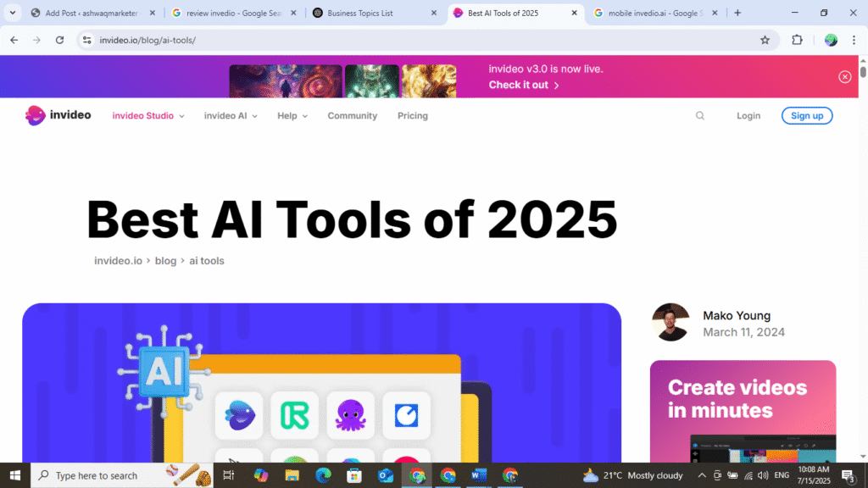The image size is (868, 488).
Task: Click the site information icon in address bar
Action: (x=86, y=40)
